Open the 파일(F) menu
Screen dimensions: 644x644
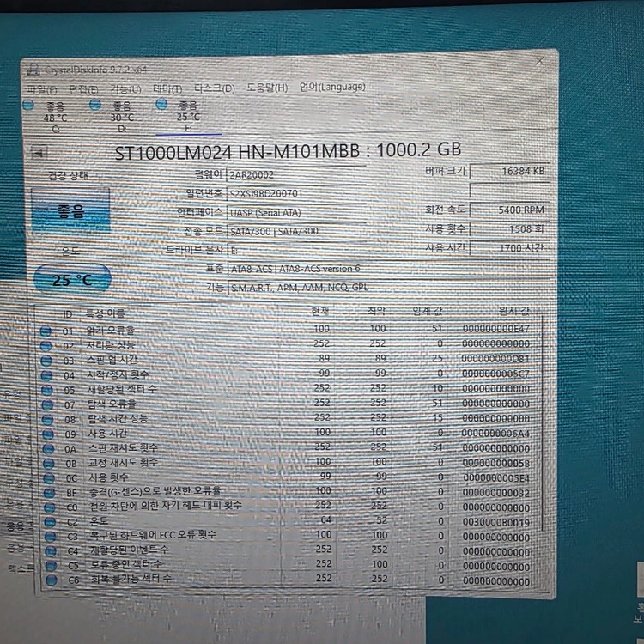pyautogui.click(x=41, y=89)
